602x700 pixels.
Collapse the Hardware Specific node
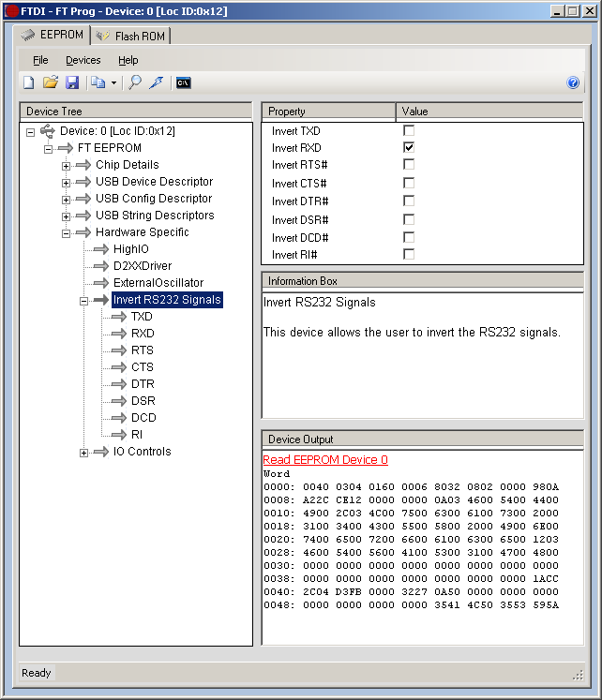[66, 233]
